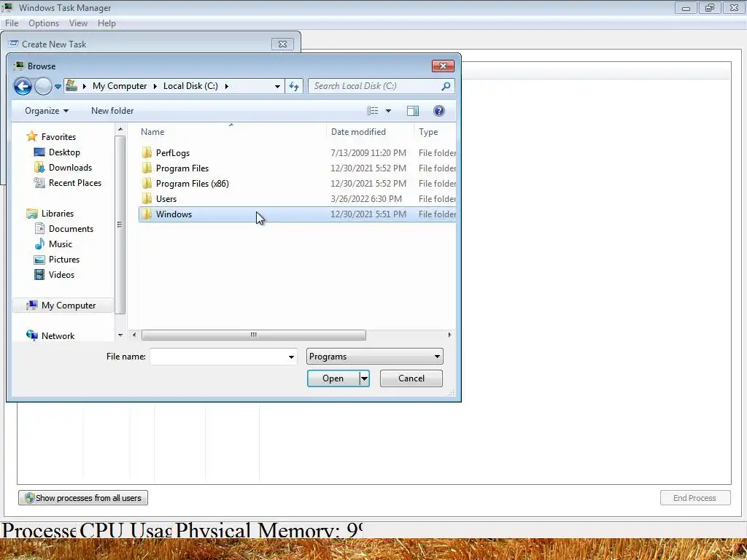Select the Program Files folder
This screenshot has width=747, height=560.
(x=182, y=168)
